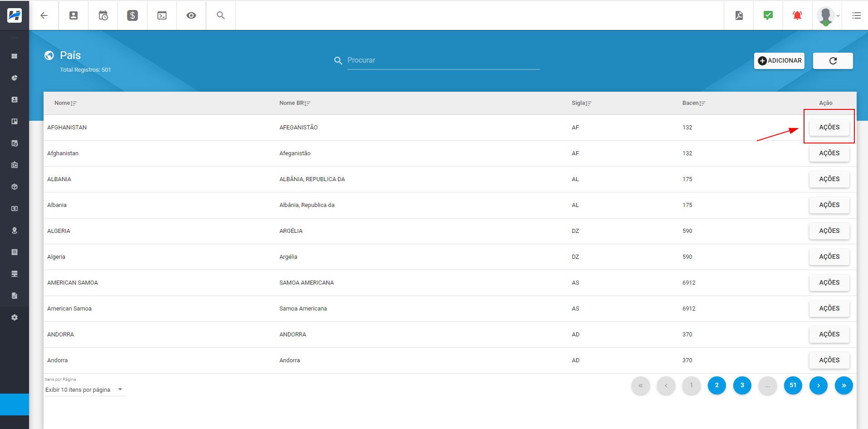The image size is (868, 429).
Task: Open the settings gear sidebar icon
Action: coord(15,318)
